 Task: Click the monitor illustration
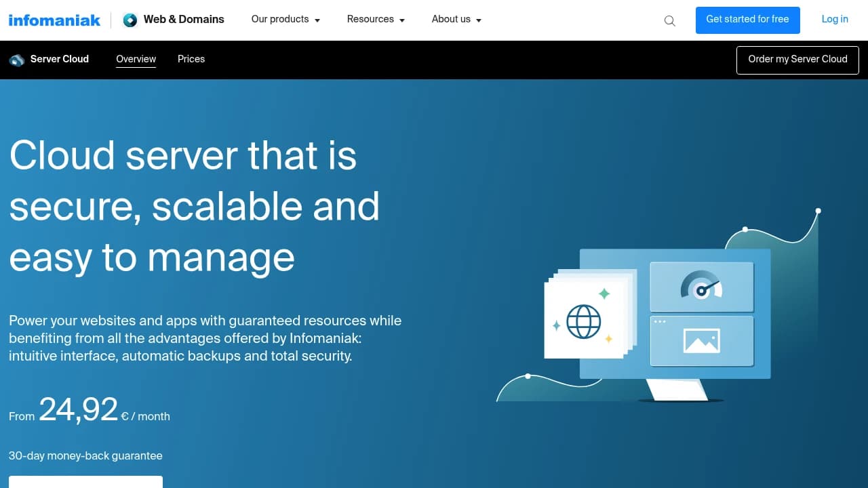675,324
